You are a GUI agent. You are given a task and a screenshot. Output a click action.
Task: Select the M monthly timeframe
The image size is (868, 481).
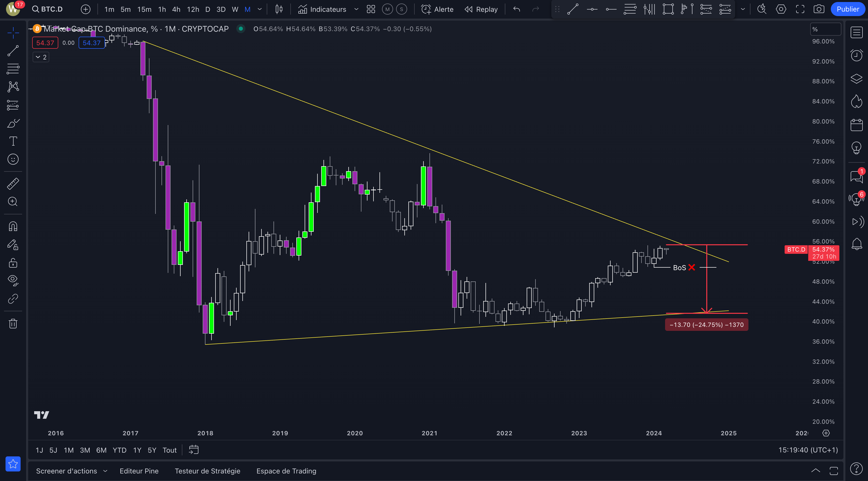(x=247, y=9)
